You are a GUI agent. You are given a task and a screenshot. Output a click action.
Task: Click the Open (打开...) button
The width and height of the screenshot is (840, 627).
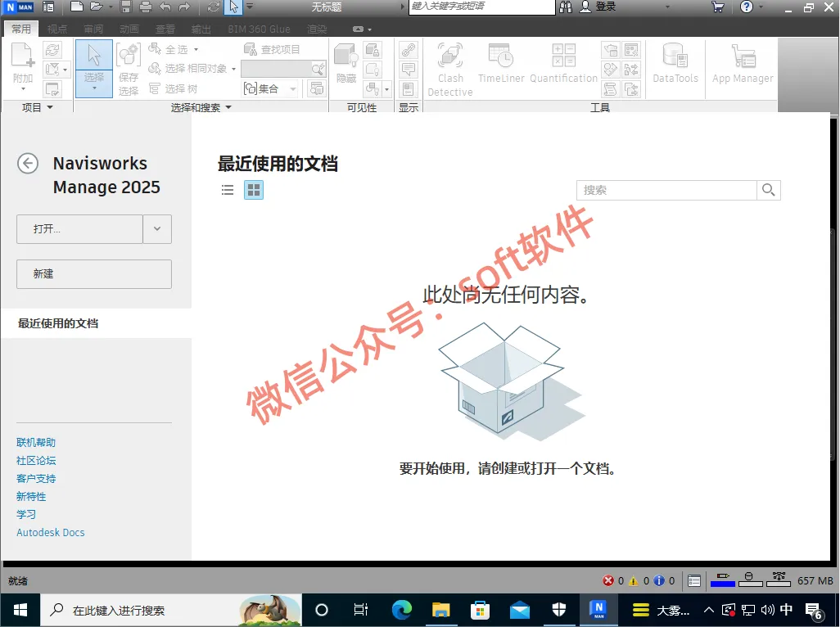[79, 229]
